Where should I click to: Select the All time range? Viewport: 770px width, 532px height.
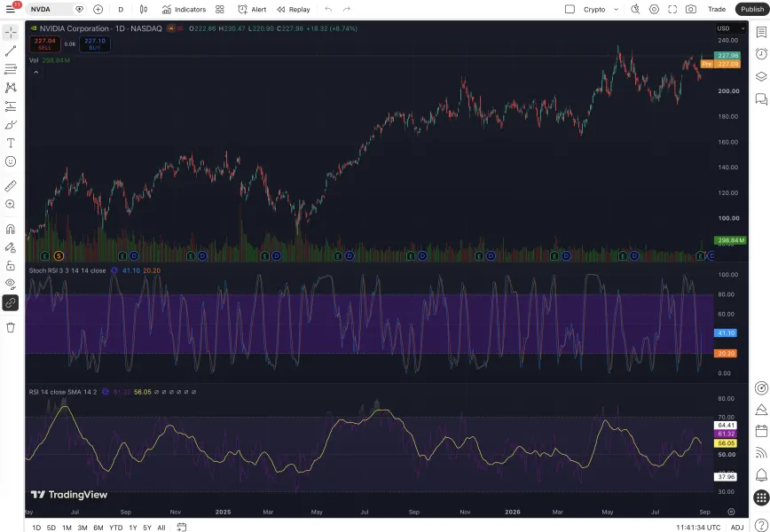tap(161, 528)
